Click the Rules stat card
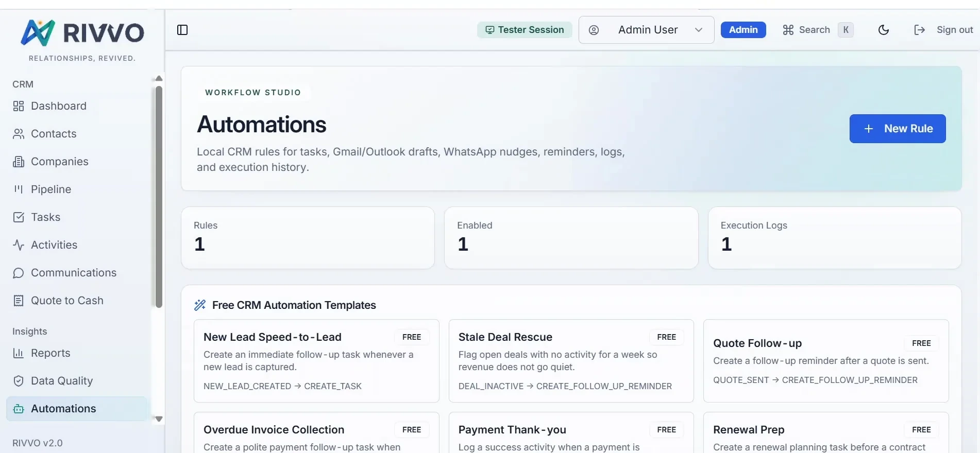Image resolution: width=980 pixels, height=453 pixels. tap(308, 238)
